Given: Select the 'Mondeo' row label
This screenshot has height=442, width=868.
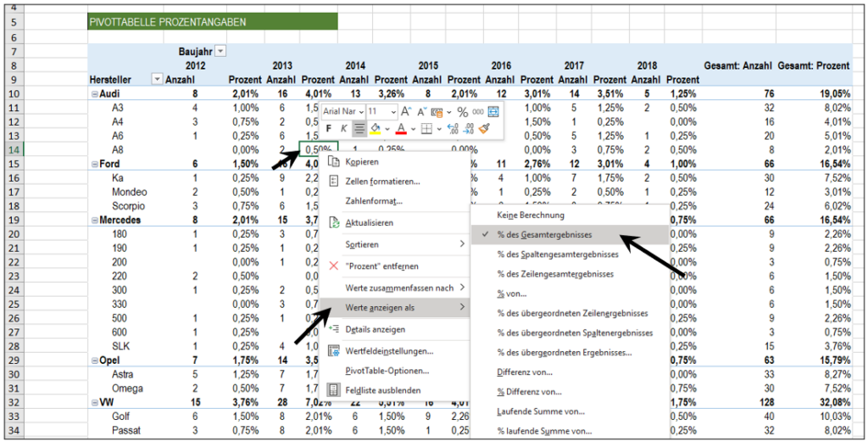Looking at the screenshot, I should coord(129,193).
